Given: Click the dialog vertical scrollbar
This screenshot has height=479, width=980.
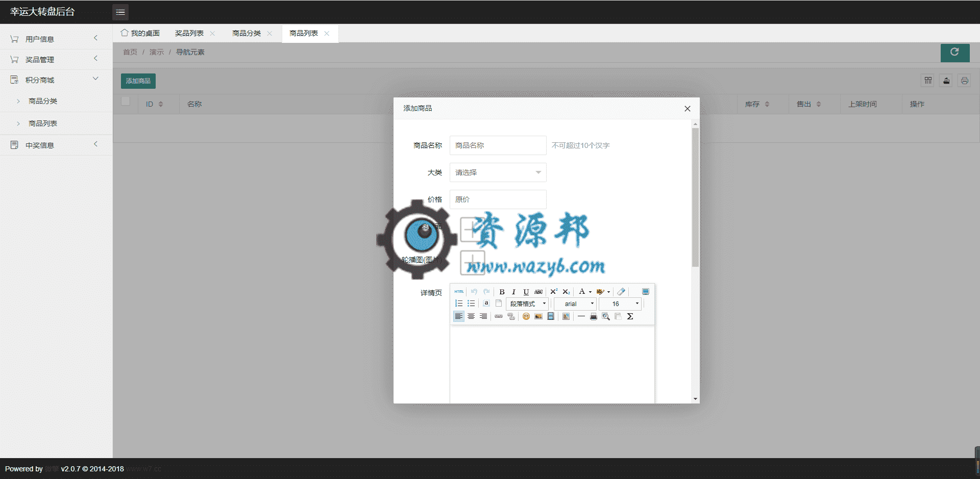Looking at the screenshot, I should point(695,197).
